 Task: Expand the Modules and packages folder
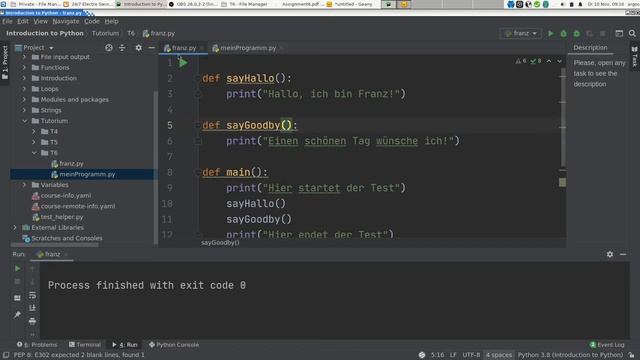coord(24,99)
